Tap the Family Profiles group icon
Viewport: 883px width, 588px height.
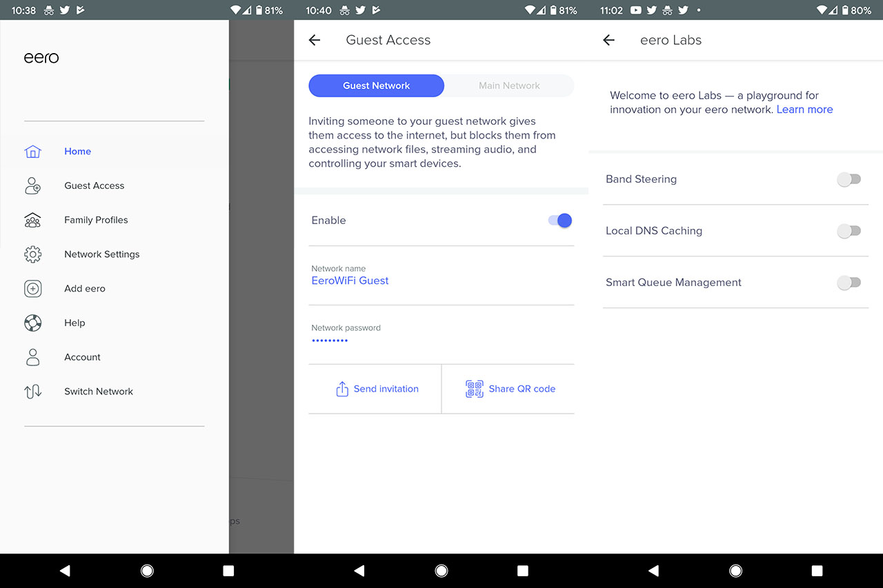(x=32, y=220)
